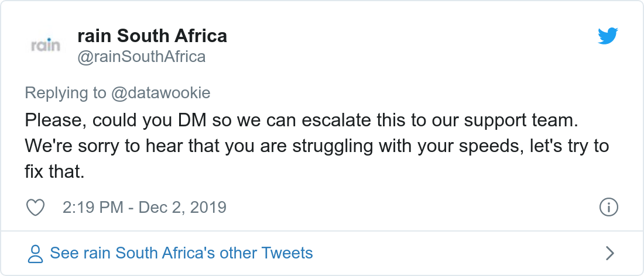Image resolution: width=644 pixels, height=276 pixels.
Task: Open the rain South Africa display name
Action: 152,36
